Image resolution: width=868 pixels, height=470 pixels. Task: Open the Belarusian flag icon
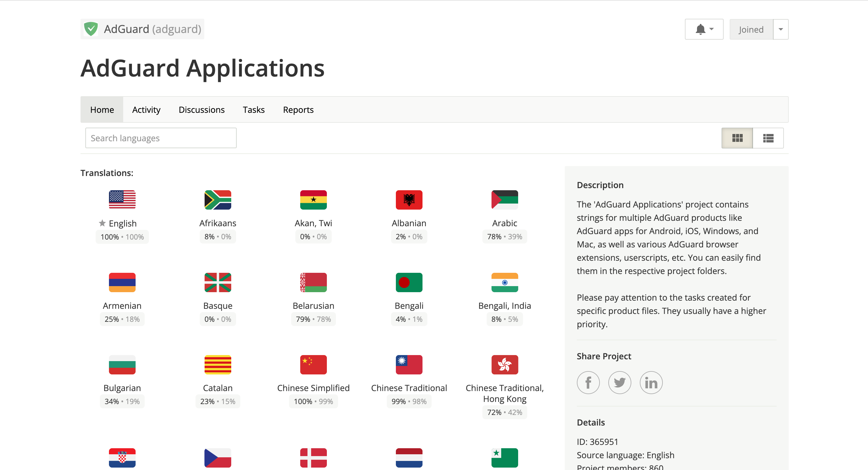pos(313,282)
